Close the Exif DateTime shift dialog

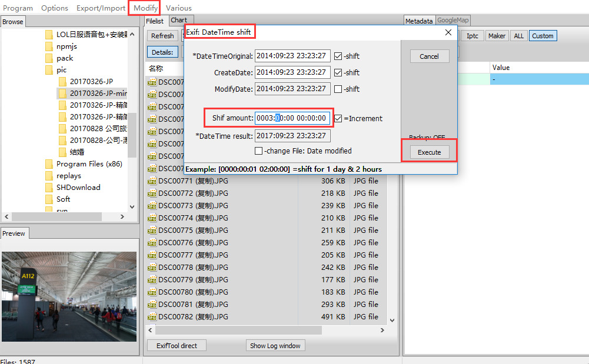click(x=448, y=33)
